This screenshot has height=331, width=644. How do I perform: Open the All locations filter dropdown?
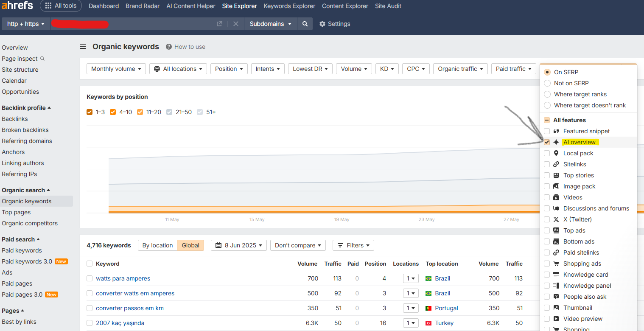(x=178, y=69)
